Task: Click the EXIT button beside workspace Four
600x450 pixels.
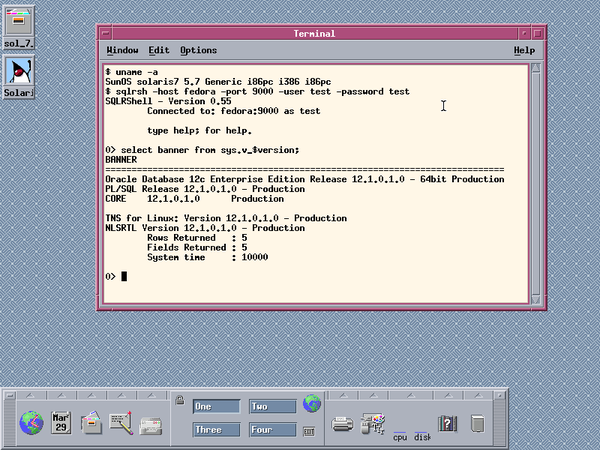Action: coord(309,431)
